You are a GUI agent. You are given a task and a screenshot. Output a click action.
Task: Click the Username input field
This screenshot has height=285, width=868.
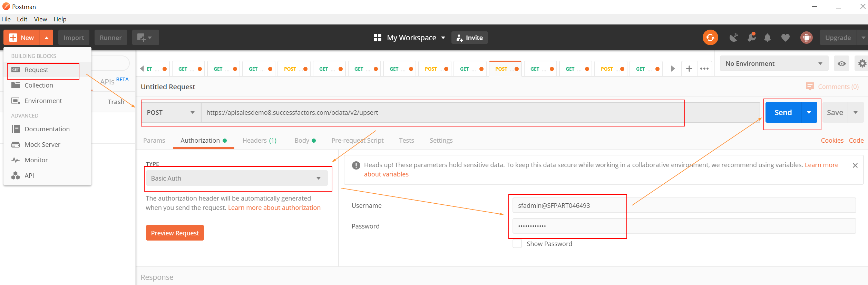click(684, 205)
